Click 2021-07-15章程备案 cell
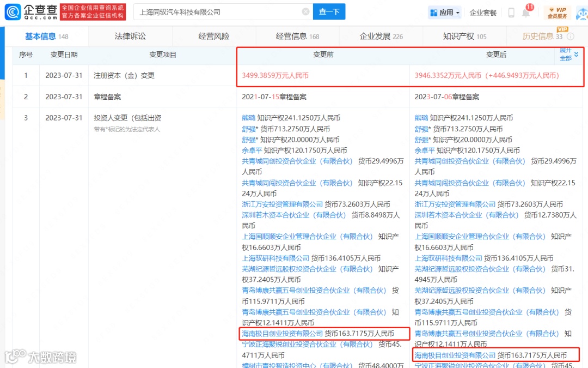The image size is (588, 368). pos(274,97)
